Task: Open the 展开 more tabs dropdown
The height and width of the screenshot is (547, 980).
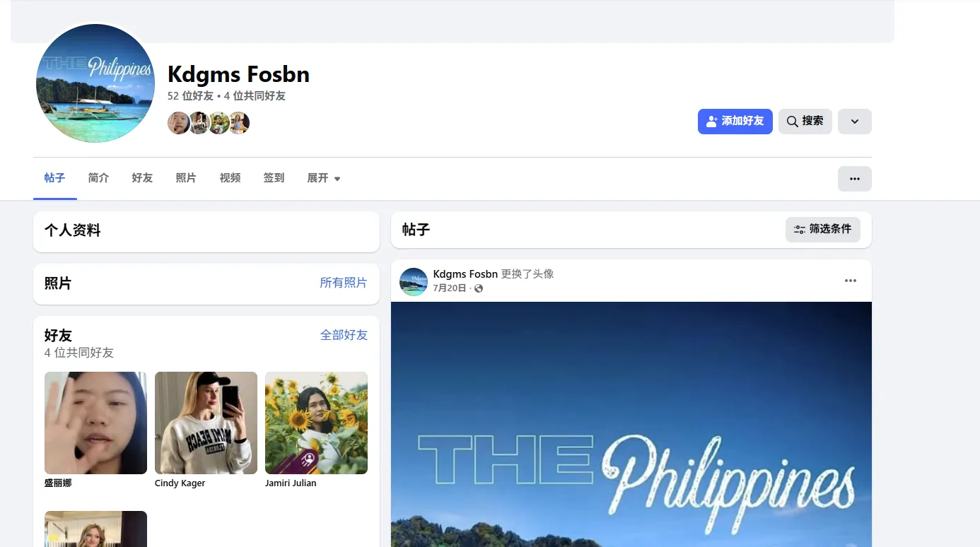Action: [324, 178]
